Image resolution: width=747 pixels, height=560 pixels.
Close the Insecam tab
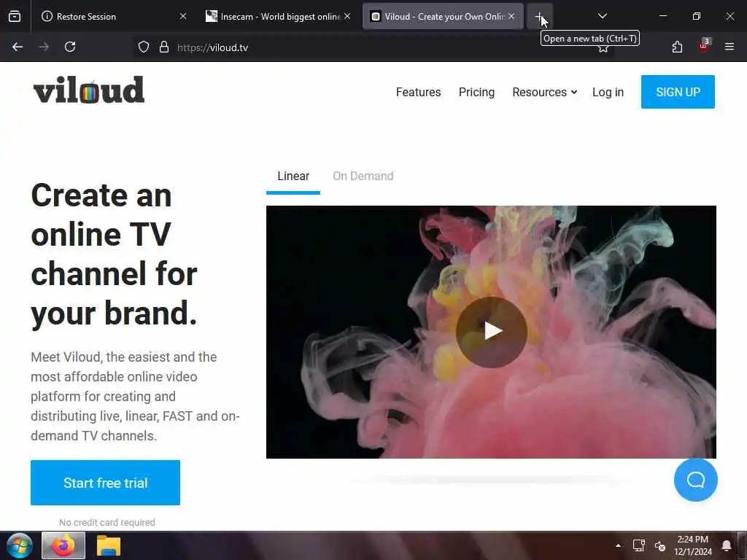347,16
